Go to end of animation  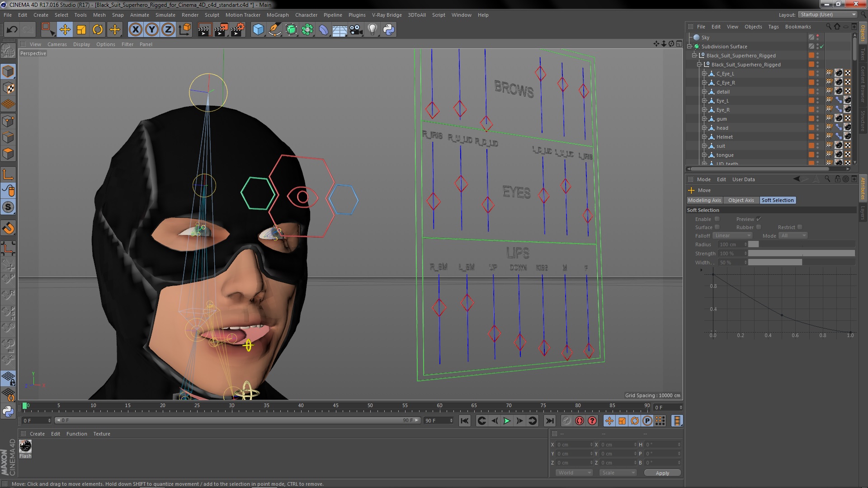click(549, 421)
